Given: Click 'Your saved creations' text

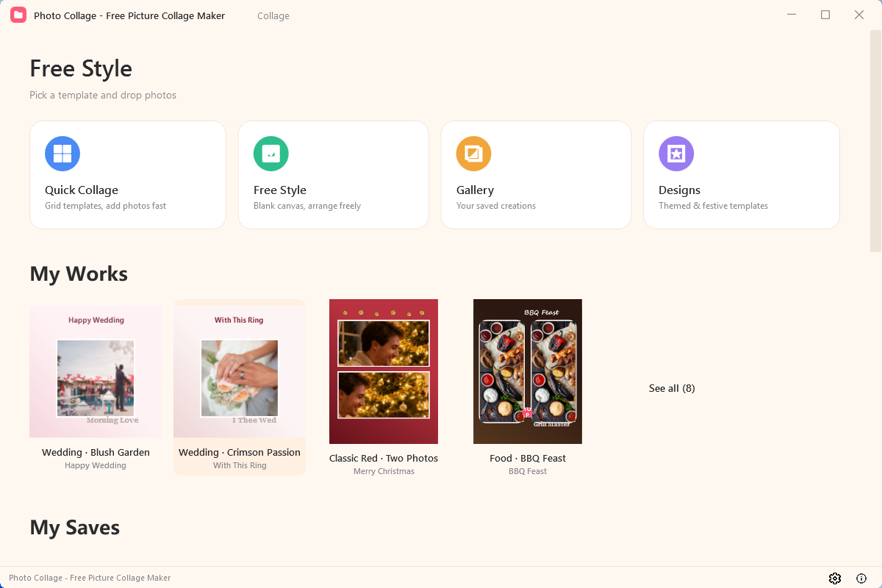Looking at the screenshot, I should click(x=496, y=206).
